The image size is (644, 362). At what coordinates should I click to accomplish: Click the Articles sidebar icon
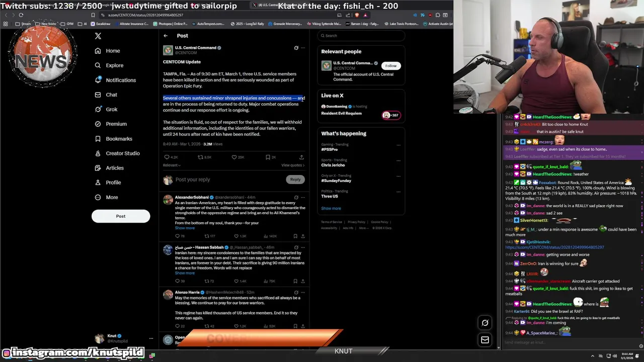98,168
